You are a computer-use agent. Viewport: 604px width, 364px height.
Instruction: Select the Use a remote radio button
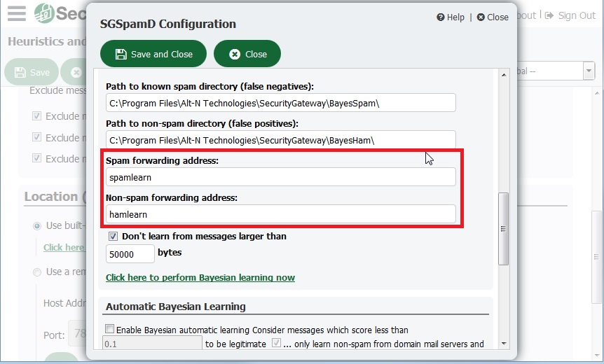tap(37, 272)
